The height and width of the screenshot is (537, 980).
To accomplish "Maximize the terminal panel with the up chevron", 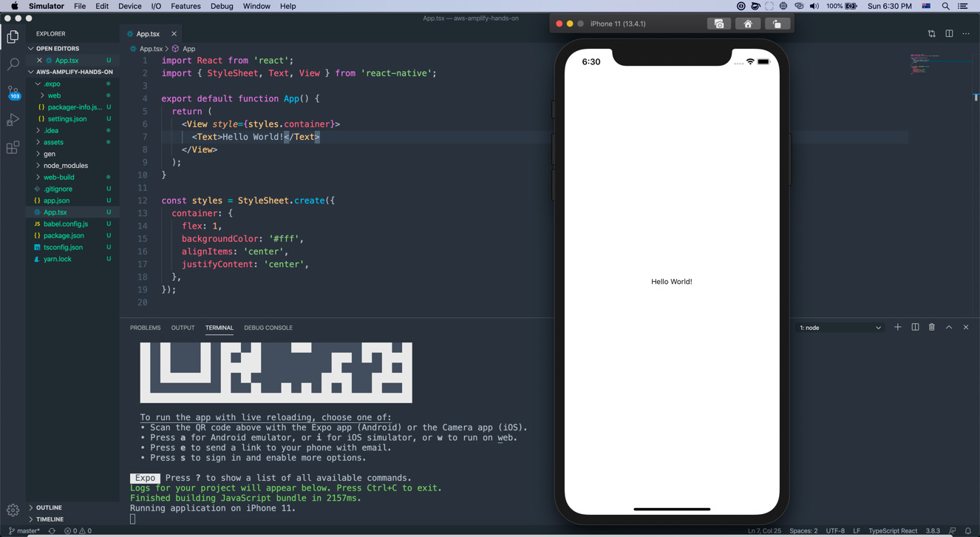I will tap(949, 327).
